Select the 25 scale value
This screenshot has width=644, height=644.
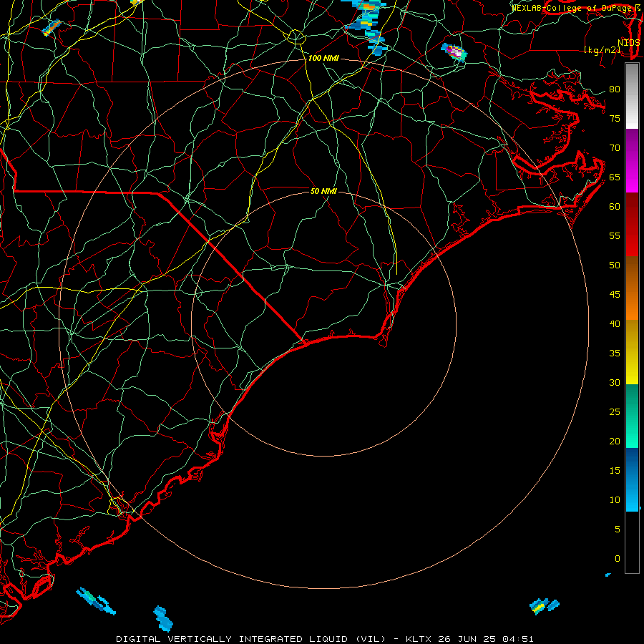click(x=615, y=412)
